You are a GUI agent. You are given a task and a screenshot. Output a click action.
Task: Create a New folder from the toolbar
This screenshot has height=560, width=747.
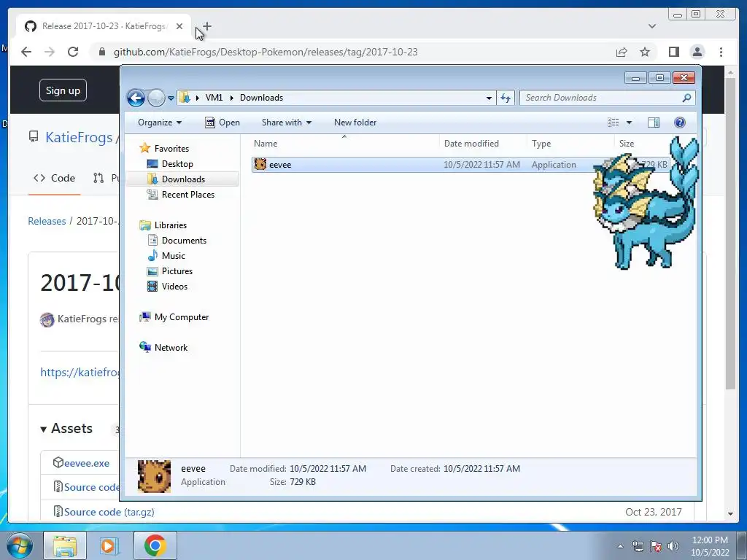(355, 122)
